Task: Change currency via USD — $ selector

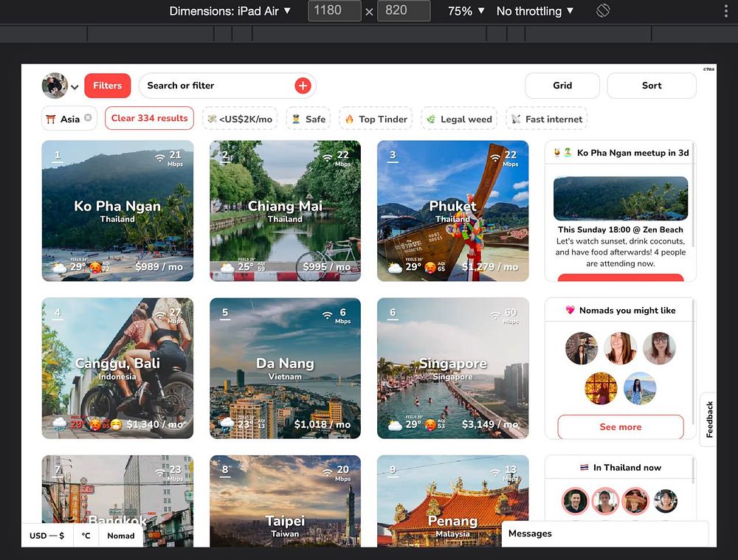Action: [47, 536]
